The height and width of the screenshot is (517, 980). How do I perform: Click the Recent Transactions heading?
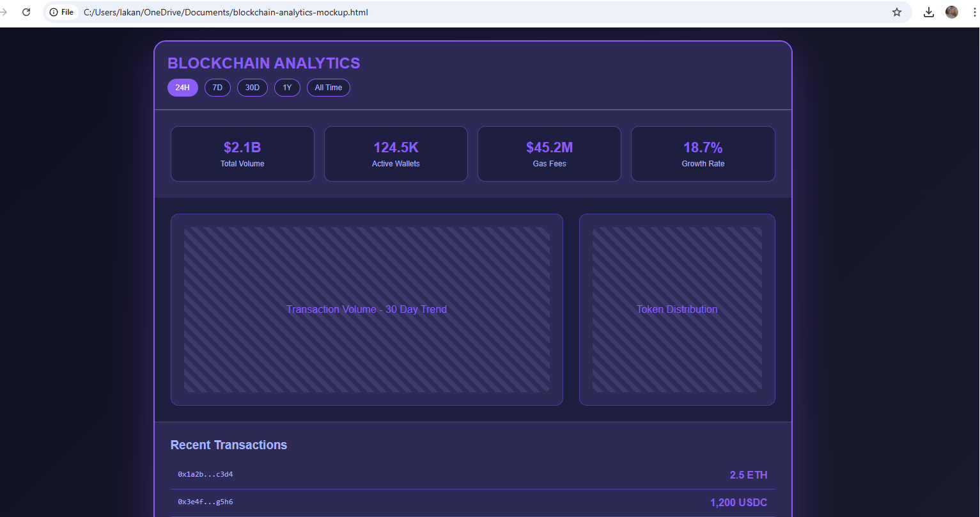tap(229, 445)
